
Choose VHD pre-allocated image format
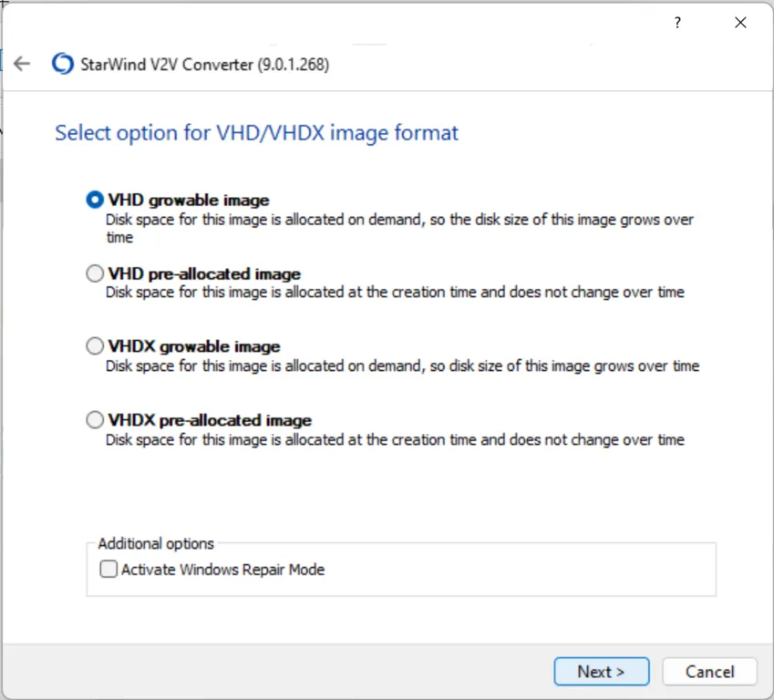[x=95, y=273]
